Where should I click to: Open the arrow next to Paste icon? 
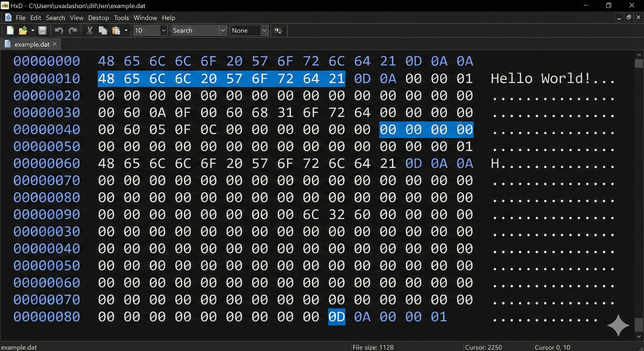(x=126, y=30)
